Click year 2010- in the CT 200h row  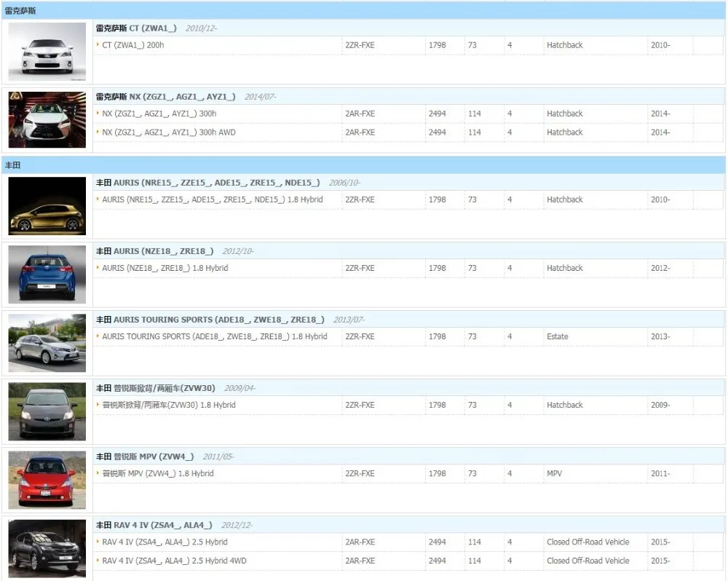pyautogui.click(x=660, y=45)
